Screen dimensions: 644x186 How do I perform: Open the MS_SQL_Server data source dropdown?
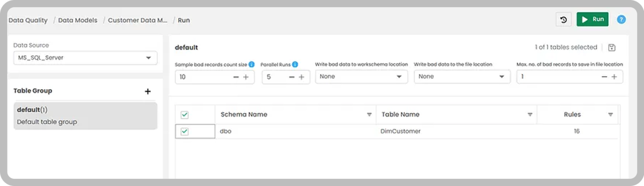[85, 58]
